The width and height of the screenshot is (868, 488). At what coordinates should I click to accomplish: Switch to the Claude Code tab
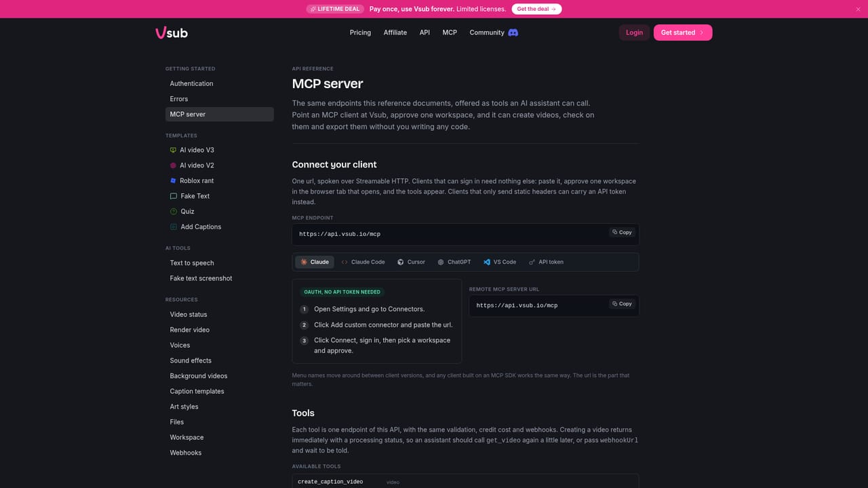(363, 262)
